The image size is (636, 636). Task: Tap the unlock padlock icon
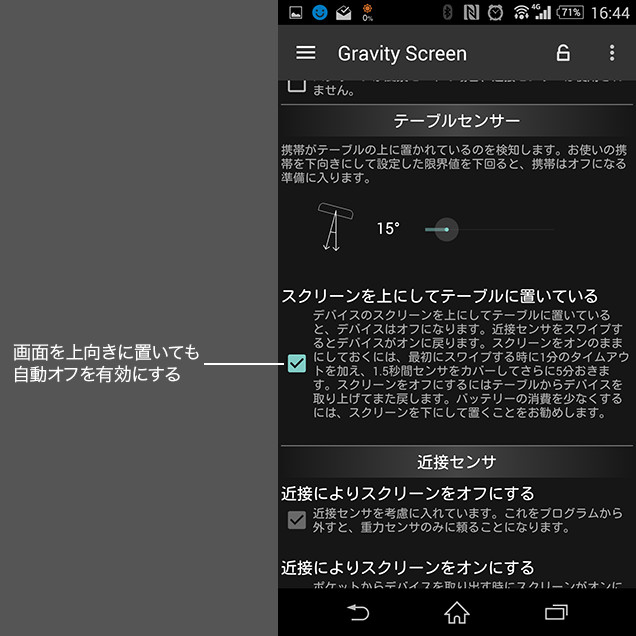click(x=563, y=53)
